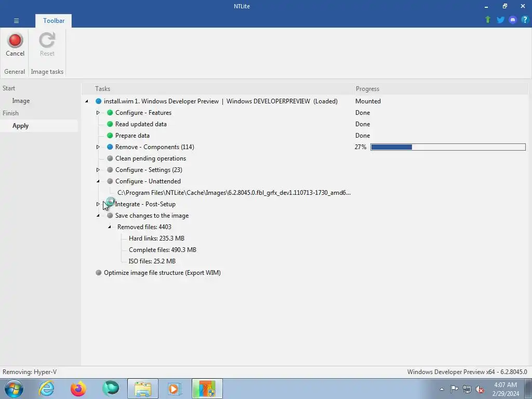Click green dot of Read updated data
The image size is (532, 399).
(110, 124)
